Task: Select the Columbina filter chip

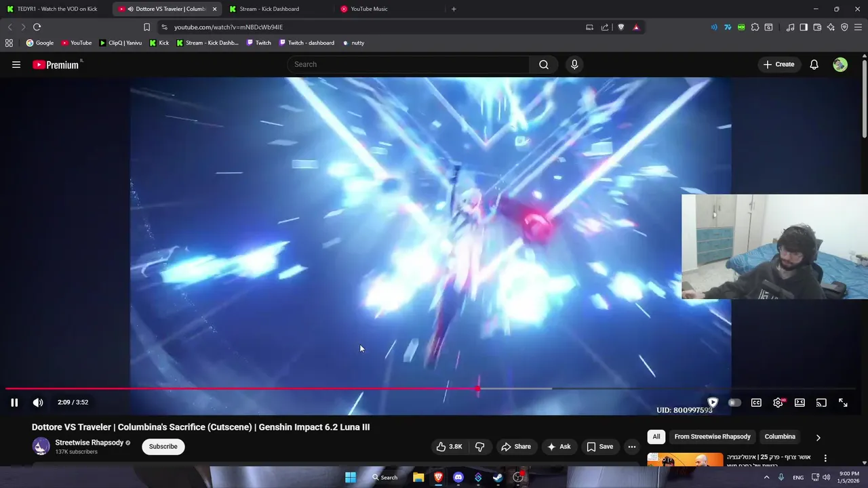Action: click(780, 436)
